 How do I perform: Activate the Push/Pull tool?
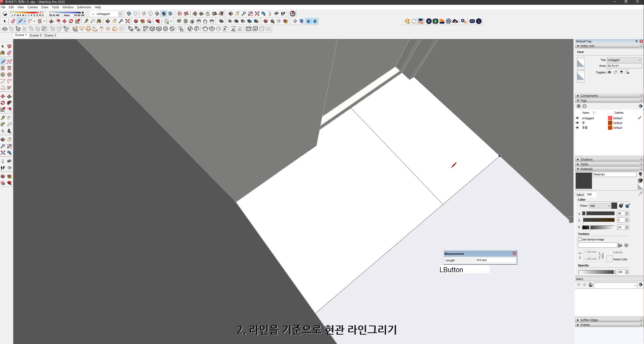coord(9,96)
